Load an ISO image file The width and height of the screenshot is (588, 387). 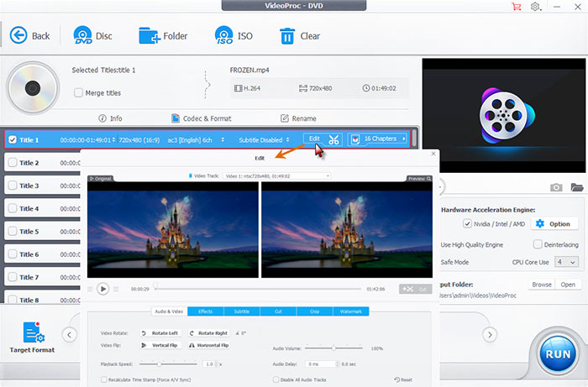point(234,35)
